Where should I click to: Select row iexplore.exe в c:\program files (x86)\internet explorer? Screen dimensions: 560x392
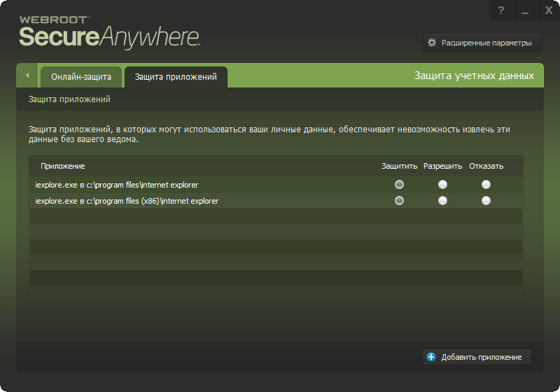point(276,201)
